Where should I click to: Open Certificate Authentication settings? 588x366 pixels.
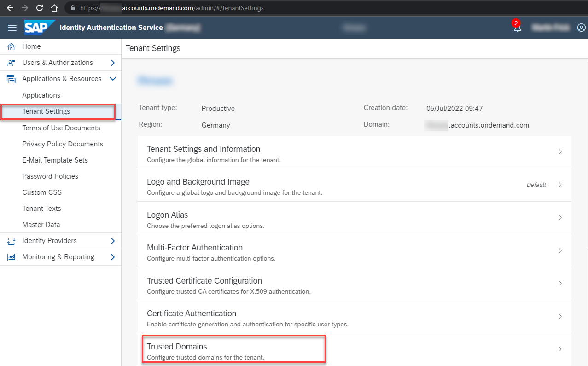355,316
